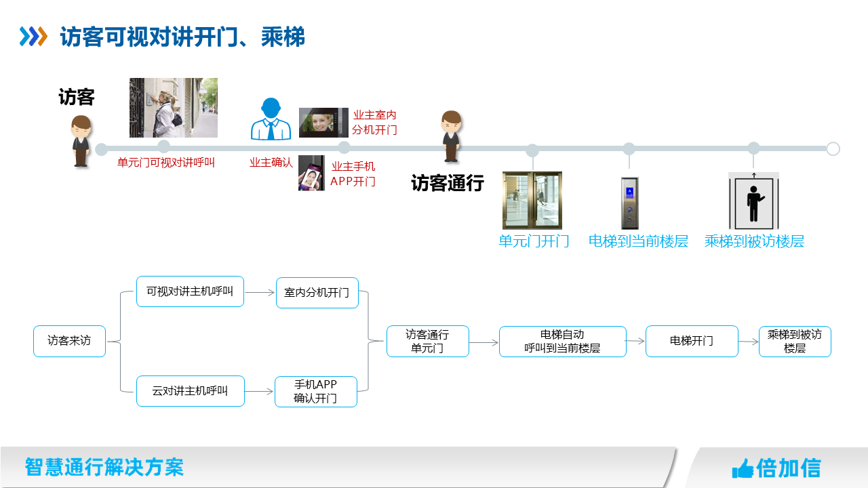
Task: Select the glass unit door photo
Action: coord(532,200)
